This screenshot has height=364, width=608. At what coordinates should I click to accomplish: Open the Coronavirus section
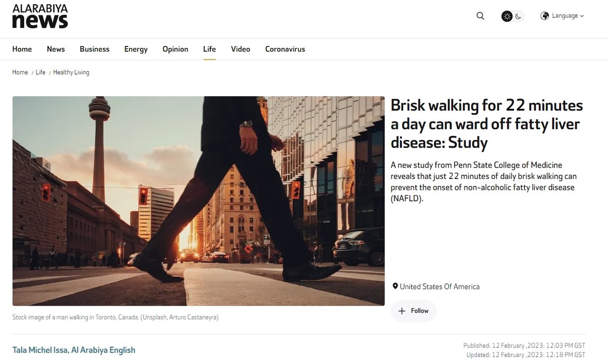(x=285, y=49)
